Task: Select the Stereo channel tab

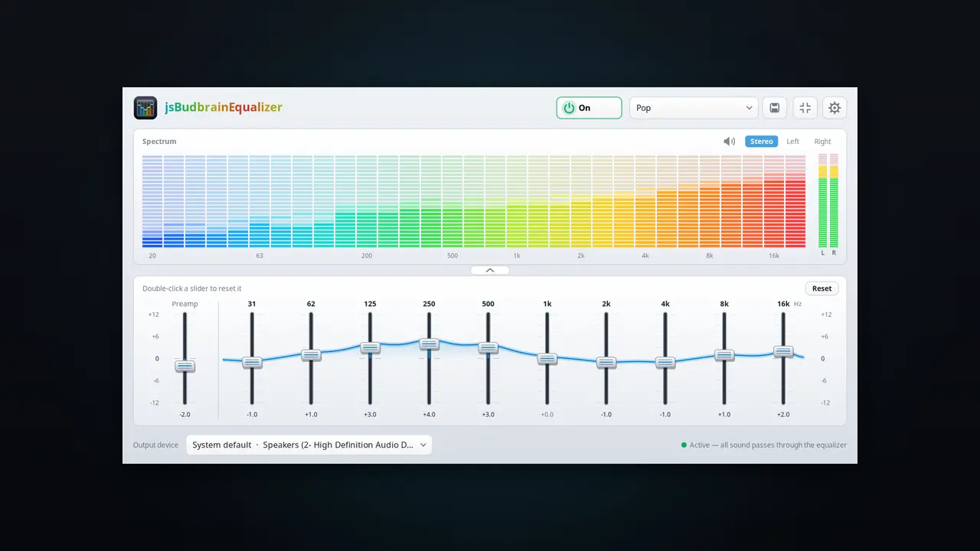Action: coord(762,142)
